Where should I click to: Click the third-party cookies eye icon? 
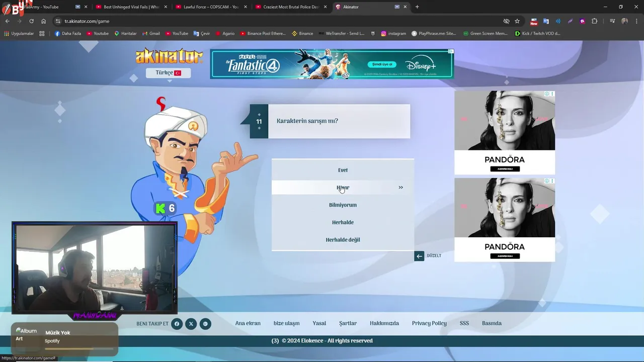(x=506, y=21)
